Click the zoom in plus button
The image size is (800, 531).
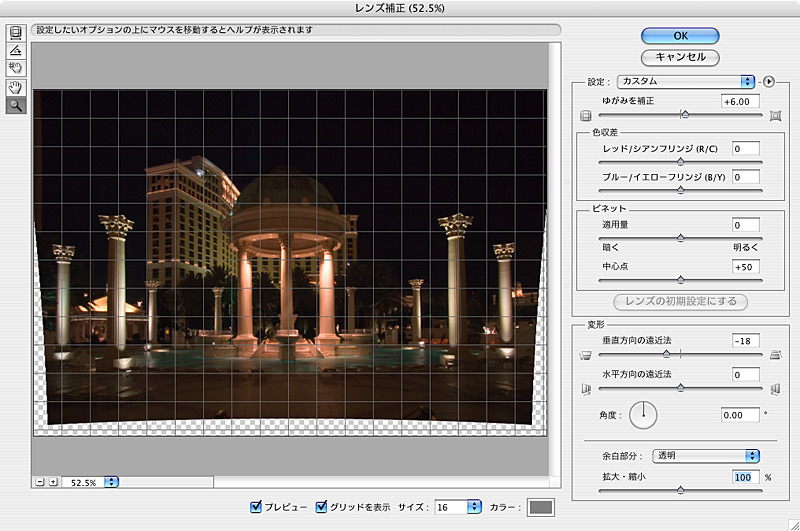(x=53, y=482)
